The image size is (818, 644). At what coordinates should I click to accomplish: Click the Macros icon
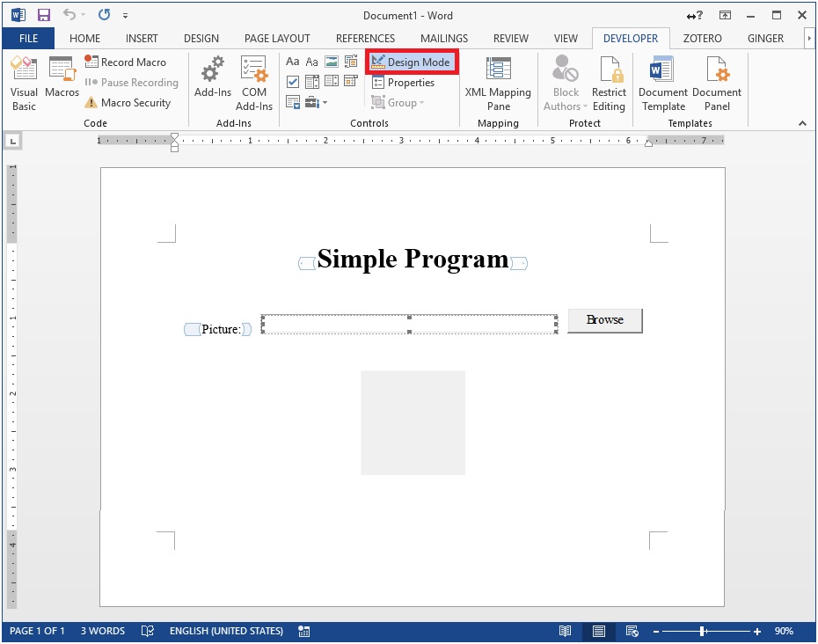coord(62,77)
